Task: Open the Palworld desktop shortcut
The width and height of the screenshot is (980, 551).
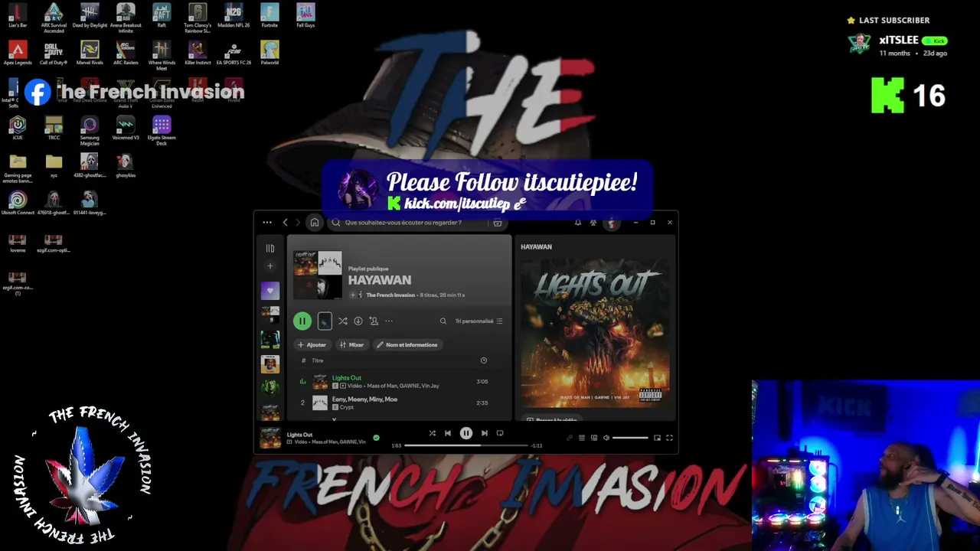Action: [x=269, y=53]
